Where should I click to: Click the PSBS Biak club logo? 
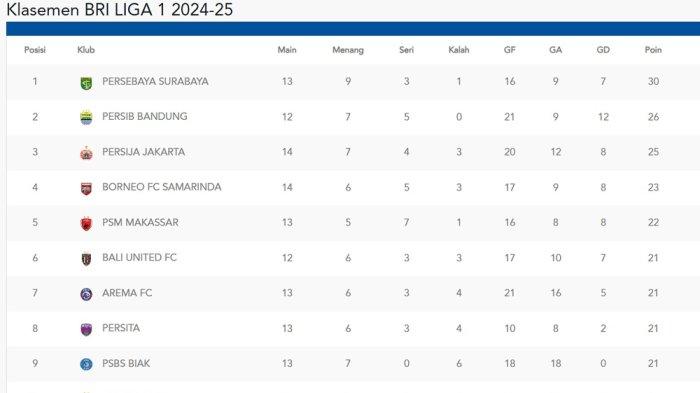[86, 364]
